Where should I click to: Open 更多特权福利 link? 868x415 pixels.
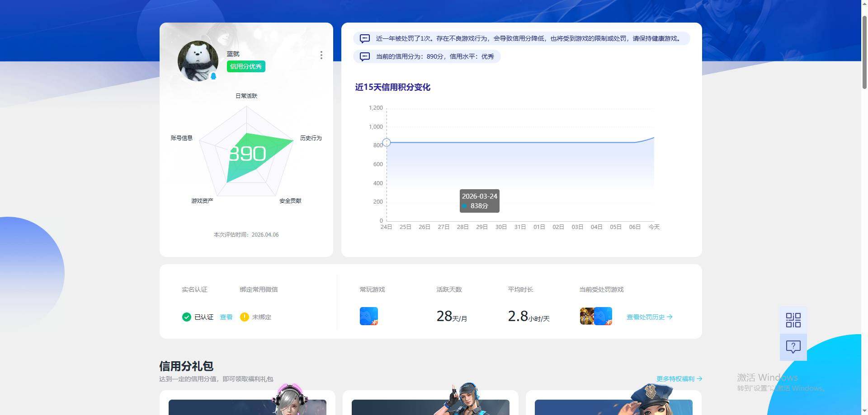point(679,379)
